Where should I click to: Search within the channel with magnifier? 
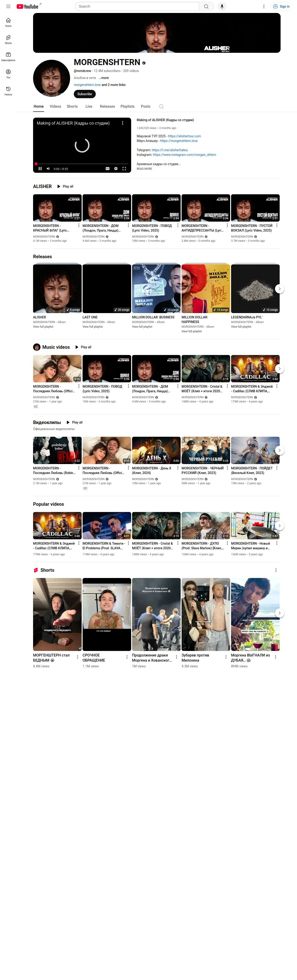161,107
